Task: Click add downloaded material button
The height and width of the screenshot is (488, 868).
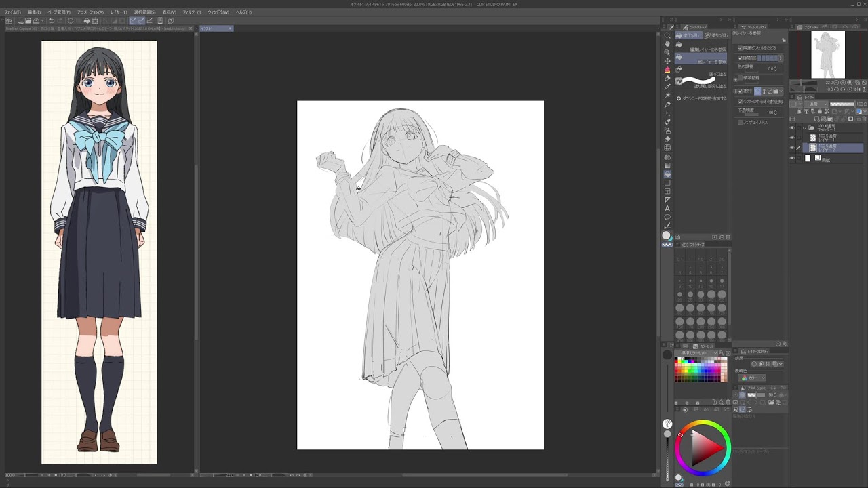Action: pos(701,99)
